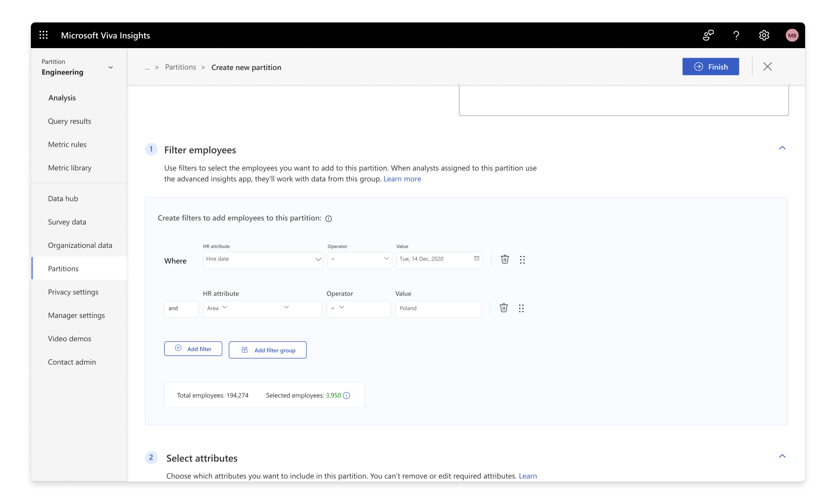The height and width of the screenshot is (504, 836).
Task: Open the app launcher grid icon
Action: (x=44, y=35)
